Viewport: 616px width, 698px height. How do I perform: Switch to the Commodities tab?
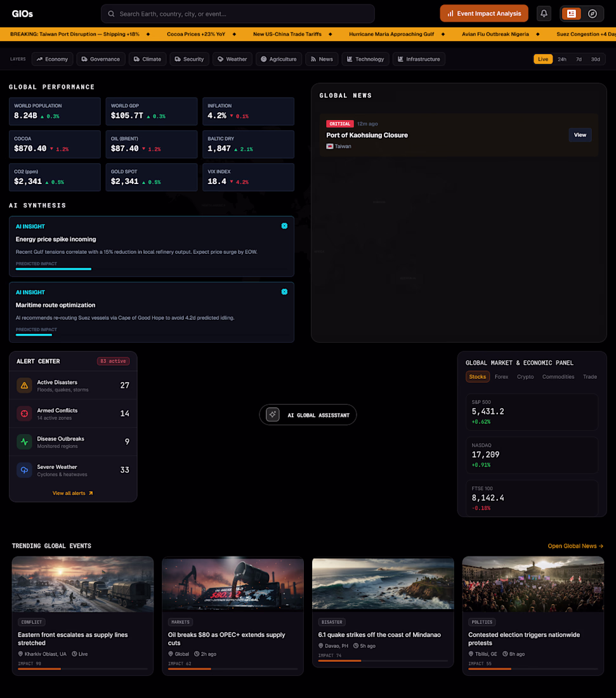(x=558, y=376)
